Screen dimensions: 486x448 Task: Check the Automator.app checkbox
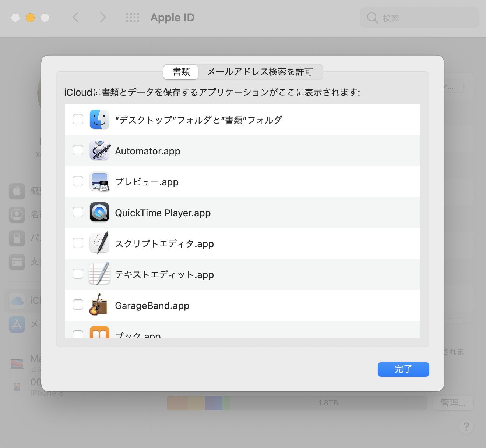point(78,150)
